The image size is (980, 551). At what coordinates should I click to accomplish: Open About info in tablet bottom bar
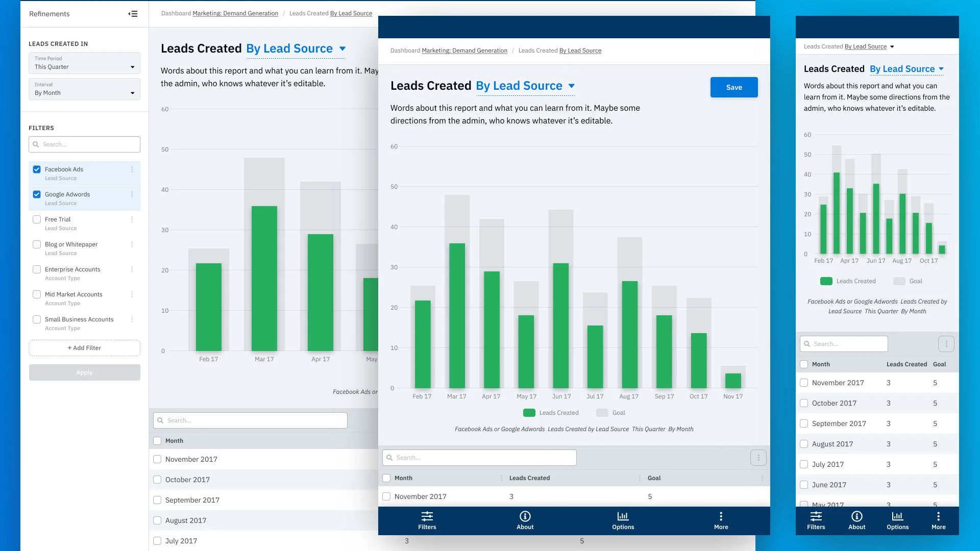pos(525,521)
